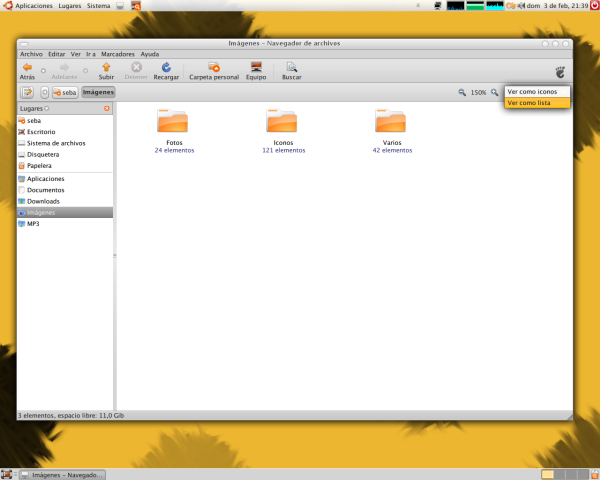Open the Aplicaciones menu in top panel
The height and width of the screenshot is (480, 600).
pyautogui.click(x=27, y=6)
